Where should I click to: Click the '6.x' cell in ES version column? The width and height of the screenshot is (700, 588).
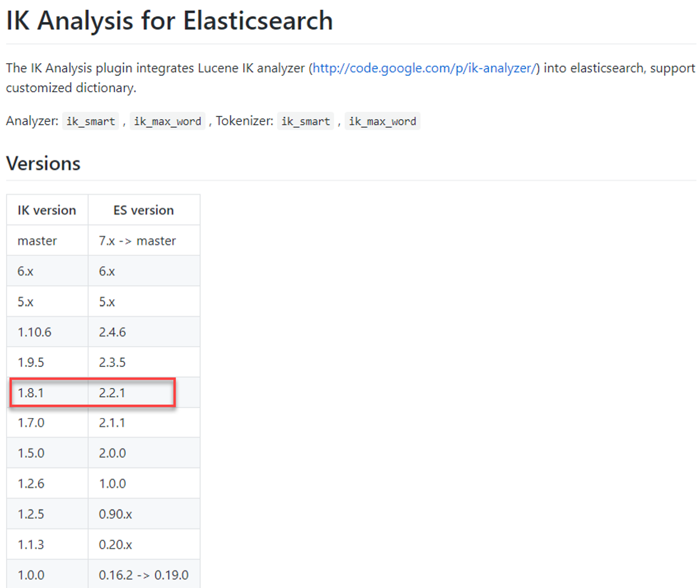144,271
